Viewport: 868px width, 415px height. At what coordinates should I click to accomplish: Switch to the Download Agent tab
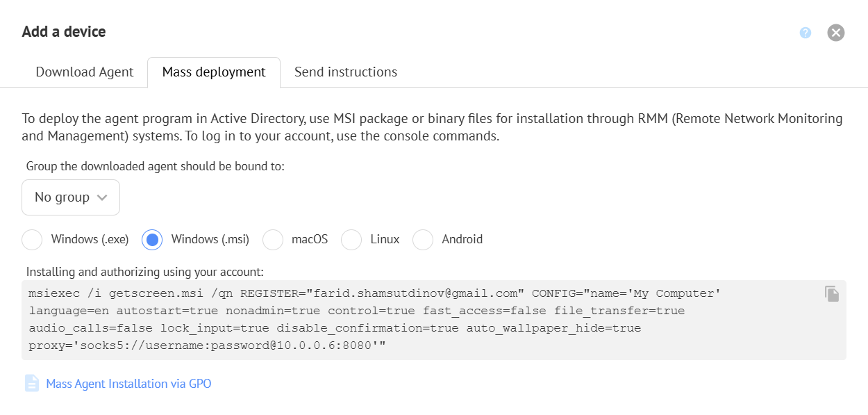tap(85, 72)
